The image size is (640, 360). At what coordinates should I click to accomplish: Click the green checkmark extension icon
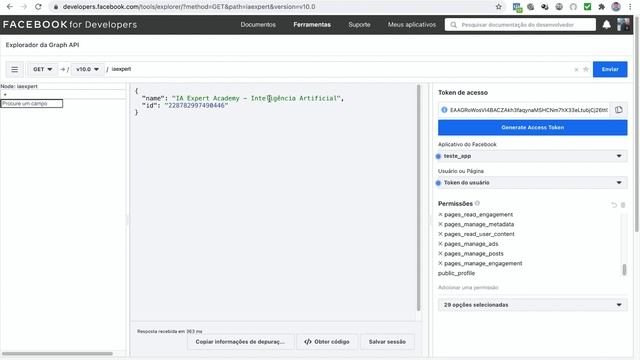pos(587,7)
